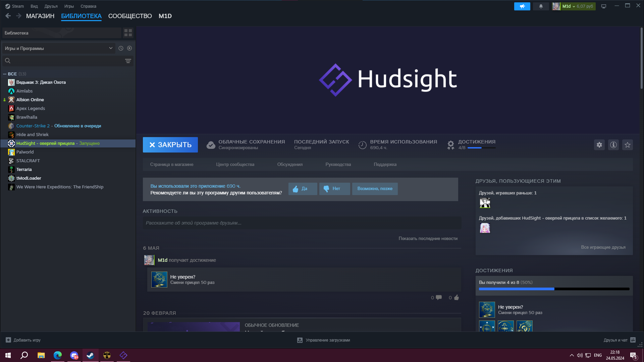Click Add game plus icon

8,340
